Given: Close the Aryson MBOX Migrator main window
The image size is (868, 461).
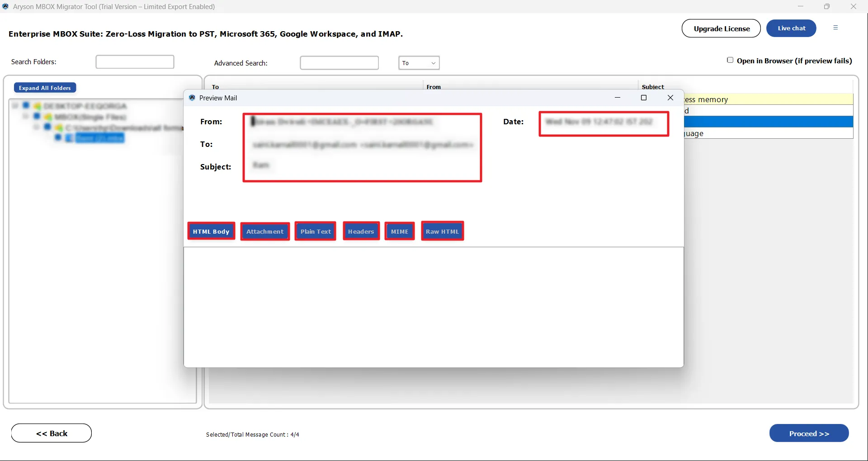Looking at the screenshot, I should (x=854, y=6).
